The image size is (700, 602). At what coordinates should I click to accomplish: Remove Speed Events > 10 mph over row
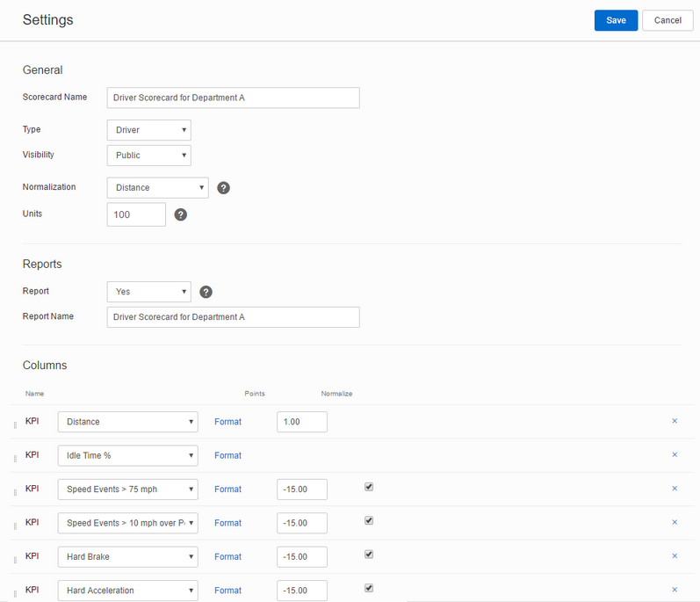tap(675, 522)
